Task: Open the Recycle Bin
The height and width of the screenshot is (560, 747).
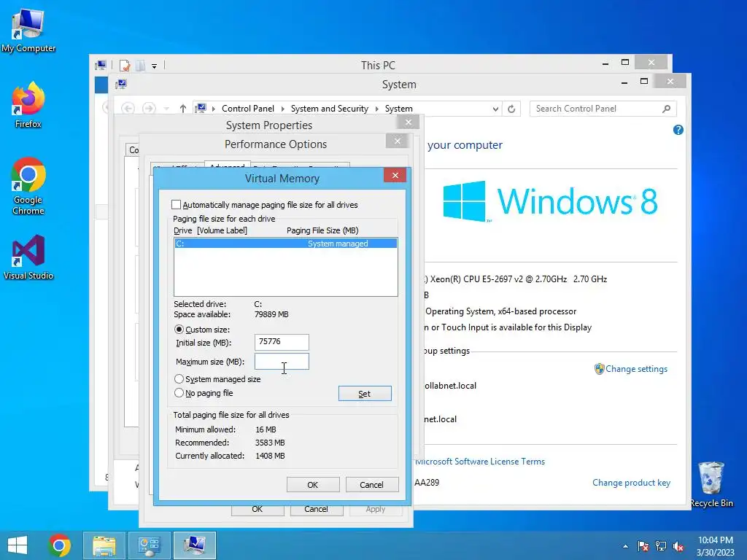Action: point(711,484)
